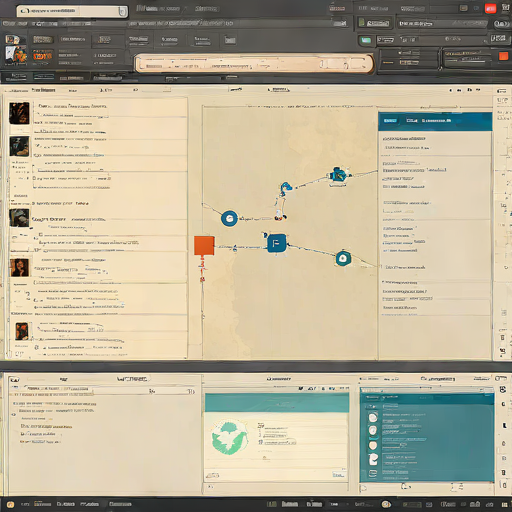Click the blue camera-shaped diagram node
Screen dimensions: 512x512
pos(339,175)
